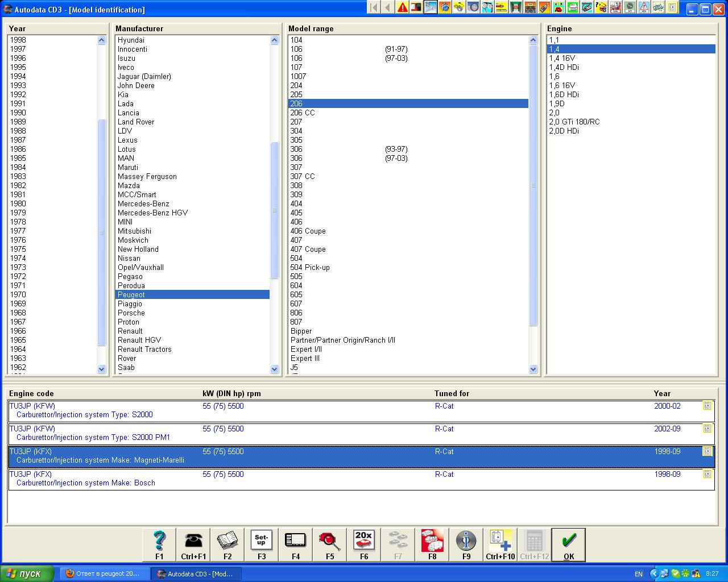Click the Model range scrollbar thumb
Viewport: 728px width, 582px height.
click(x=533, y=185)
